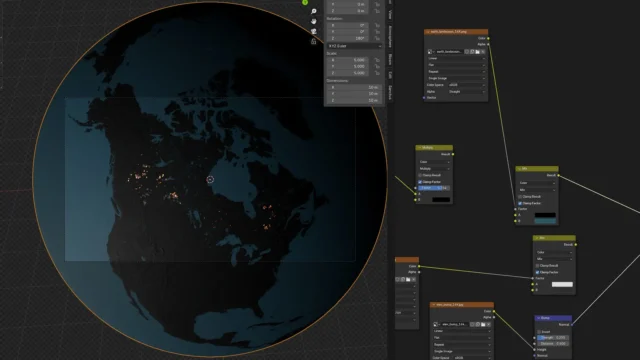
Task: Click the folder icon on the cut-off image node
Action: [x=408, y=280]
